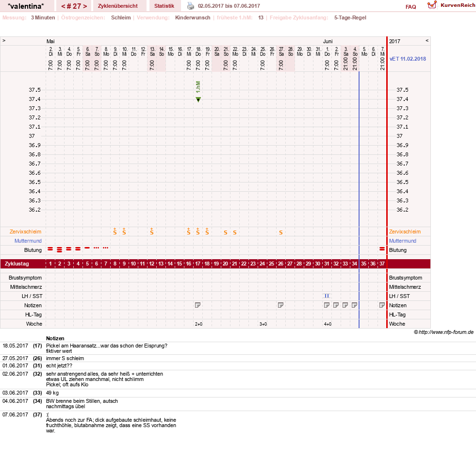The image size is (476, 464).
Task: Open the Statistik tab
Action: coord(164,6)
